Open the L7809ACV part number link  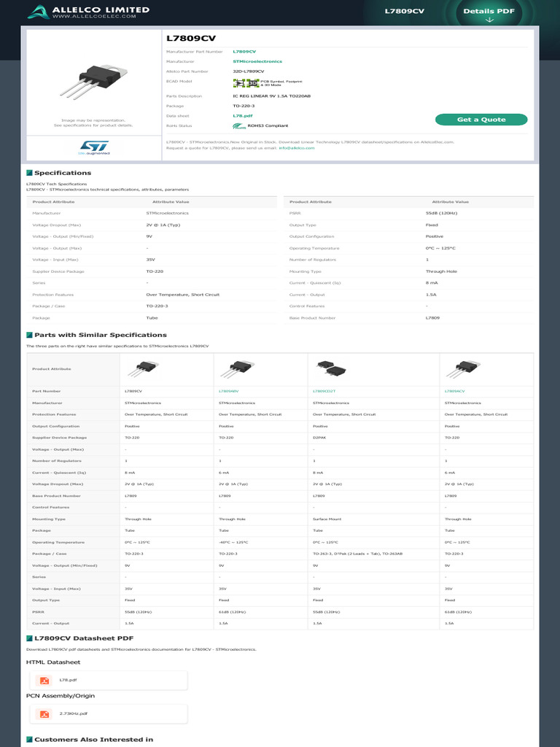(455, 391)
